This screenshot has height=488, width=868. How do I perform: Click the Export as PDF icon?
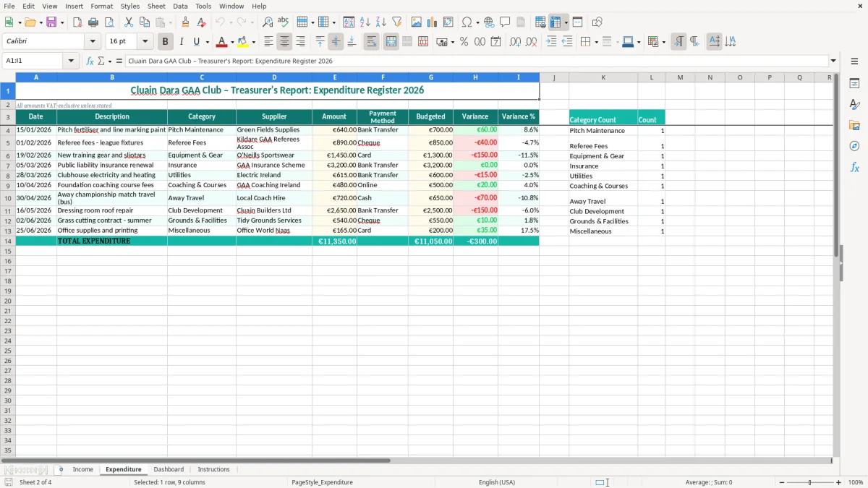[77, 22]
